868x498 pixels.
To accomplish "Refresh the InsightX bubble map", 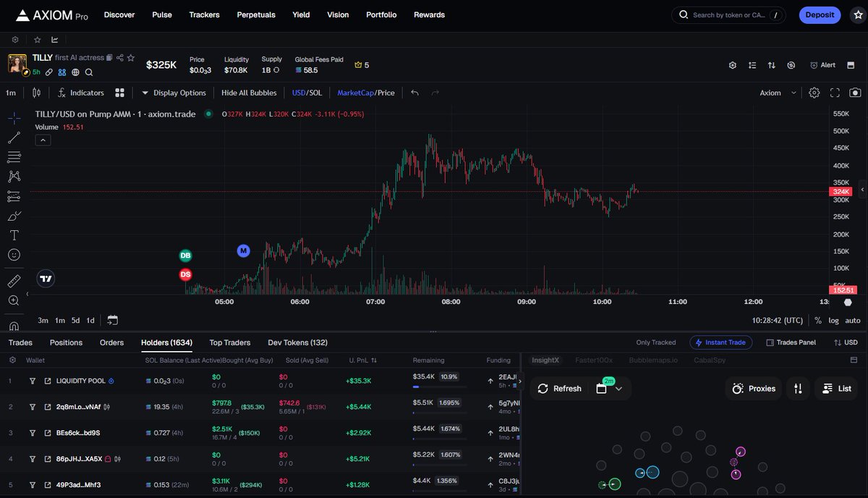I will click(560, 389).
